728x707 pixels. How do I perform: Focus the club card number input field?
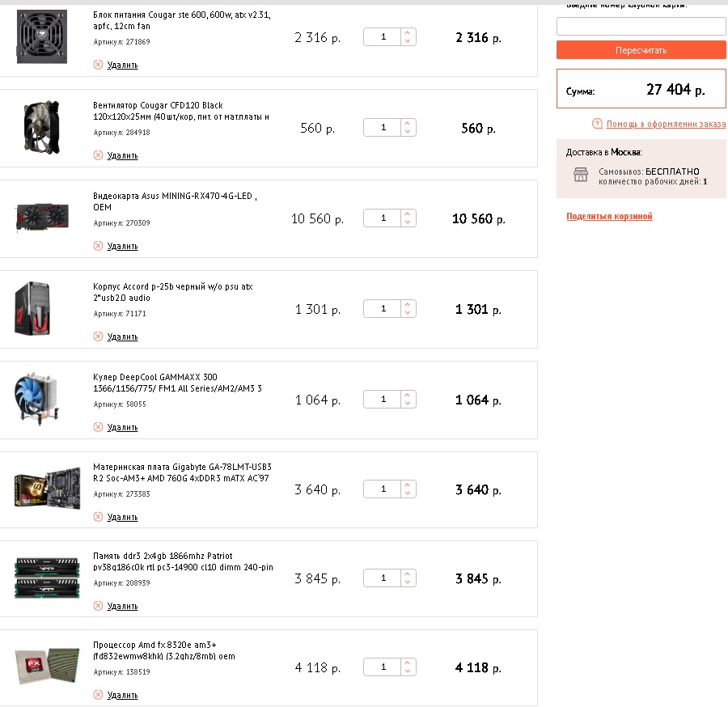click(641, 27)
